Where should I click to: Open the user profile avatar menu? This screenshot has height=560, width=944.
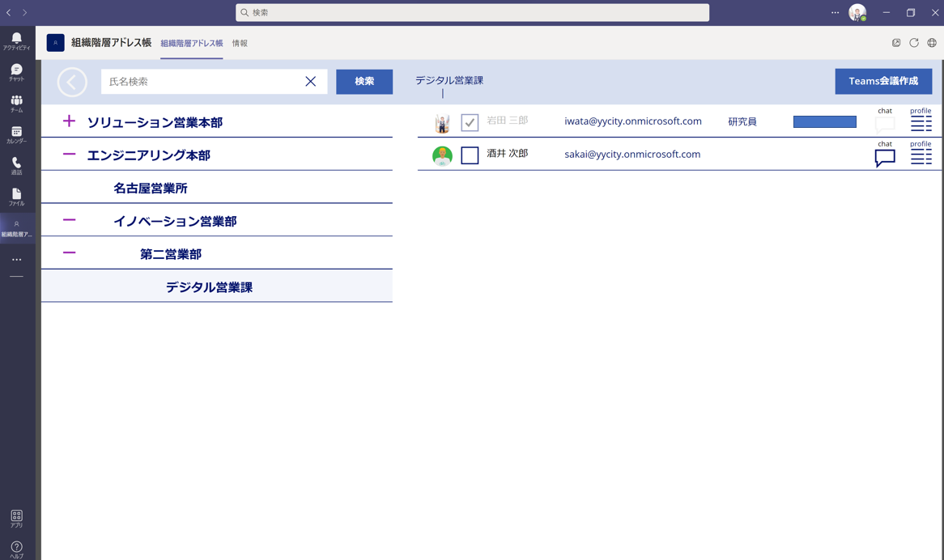(857, 13)
